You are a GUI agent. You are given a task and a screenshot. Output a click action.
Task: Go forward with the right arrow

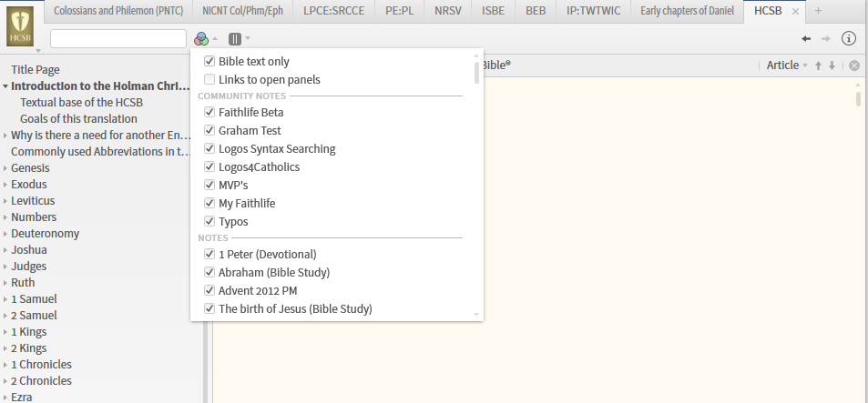tap(826, 39)
